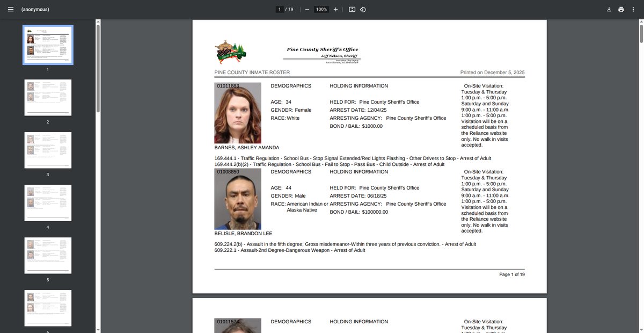Click the current page number field
Image resolution: width=644 pixels, height=333 pixels.
click(x=279, y=9)
